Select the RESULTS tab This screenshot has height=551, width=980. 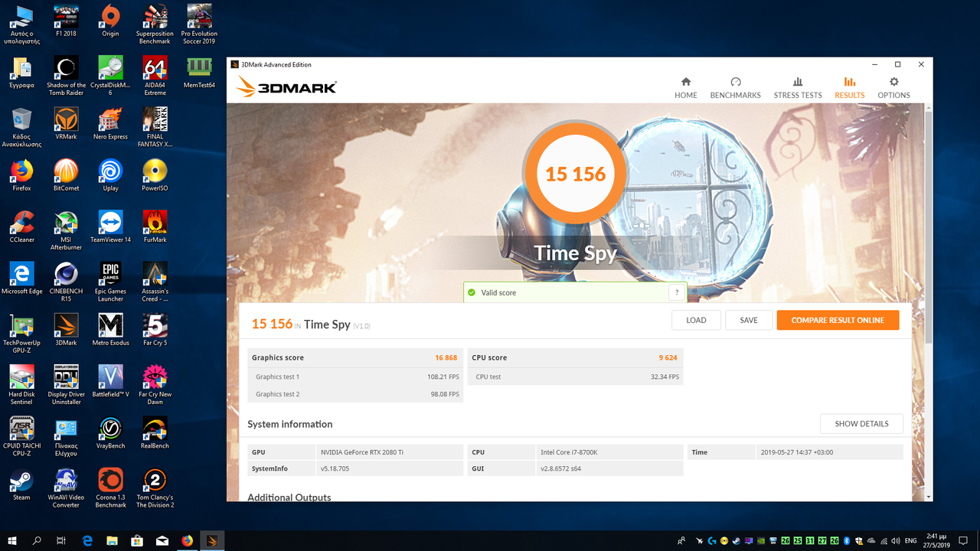click(x=849, y=88)
